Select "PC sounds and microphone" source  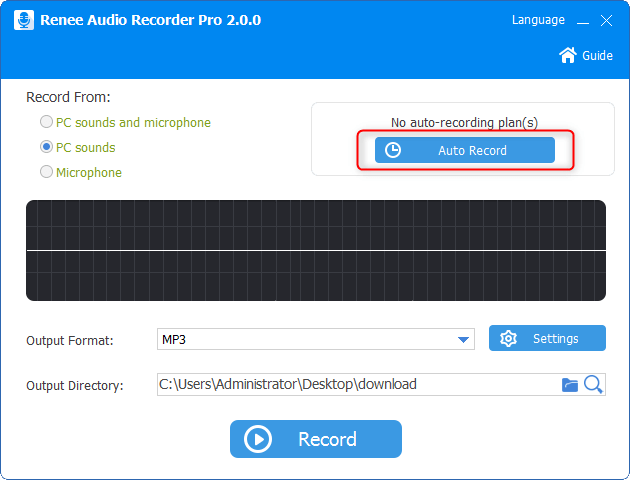pos(46,122)
